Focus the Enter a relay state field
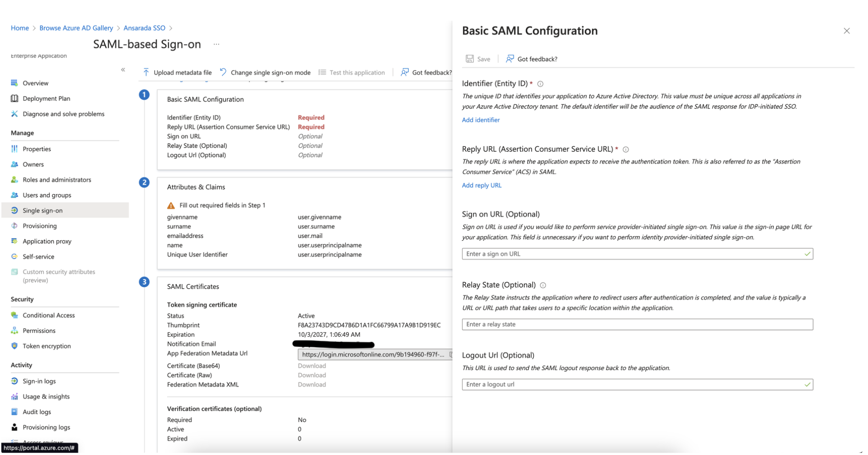 point(637,324)
